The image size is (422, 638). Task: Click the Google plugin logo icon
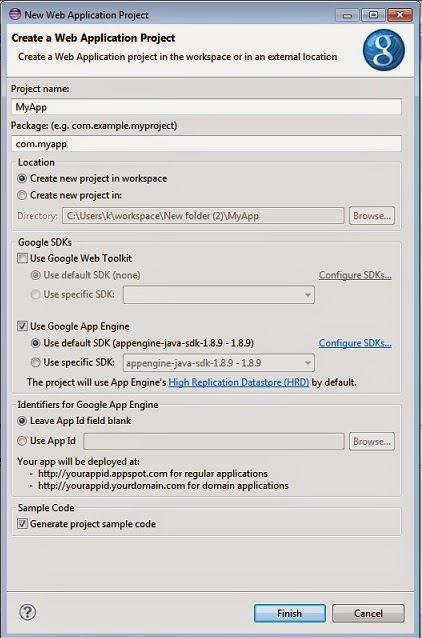[384, 50]
